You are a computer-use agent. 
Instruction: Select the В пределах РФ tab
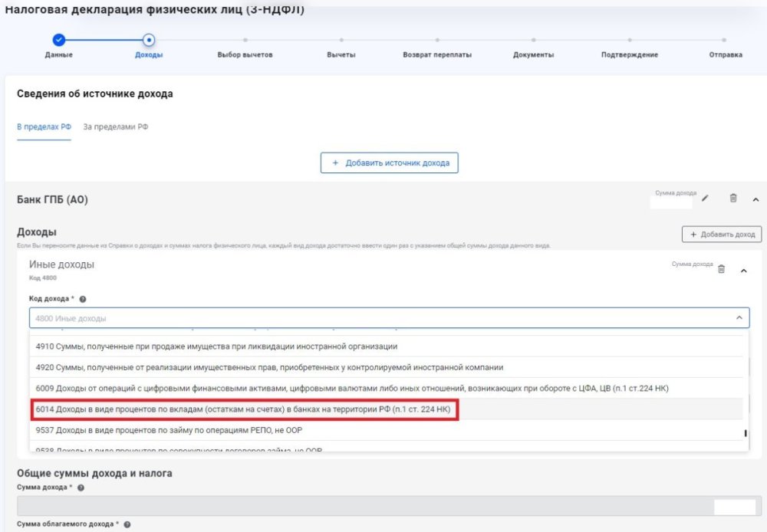point(44,126)
